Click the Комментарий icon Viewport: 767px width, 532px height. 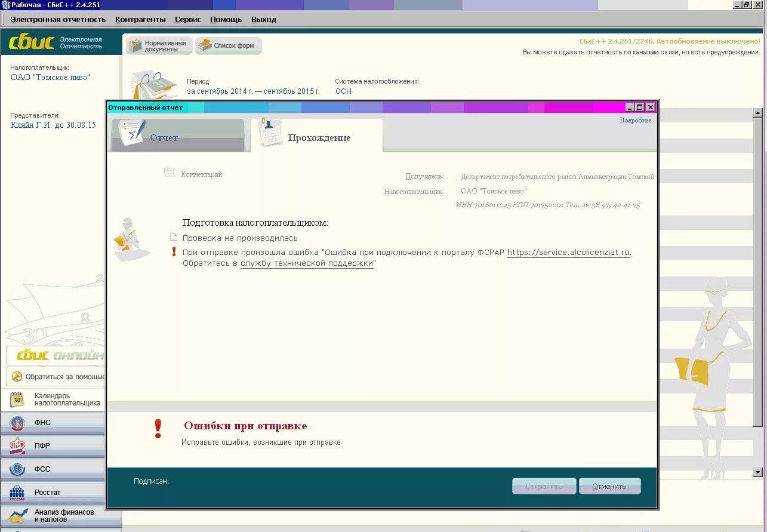pyautogui.click(x=170, y=172)
